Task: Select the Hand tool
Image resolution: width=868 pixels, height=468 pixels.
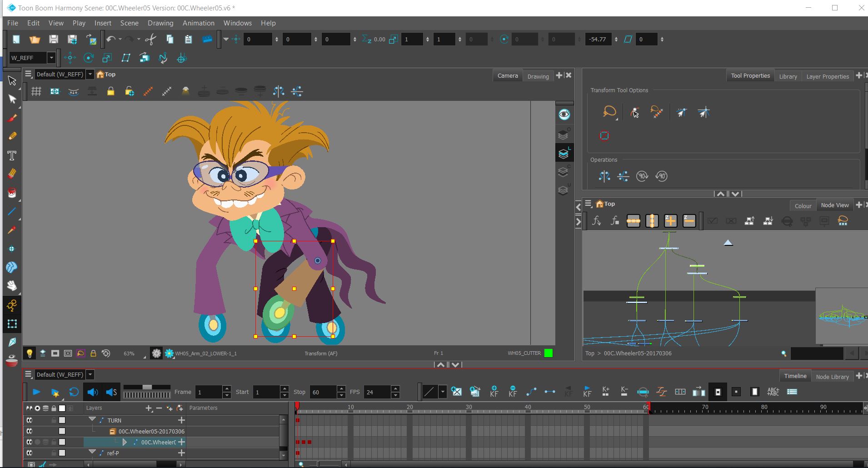Action: (12, 285)
